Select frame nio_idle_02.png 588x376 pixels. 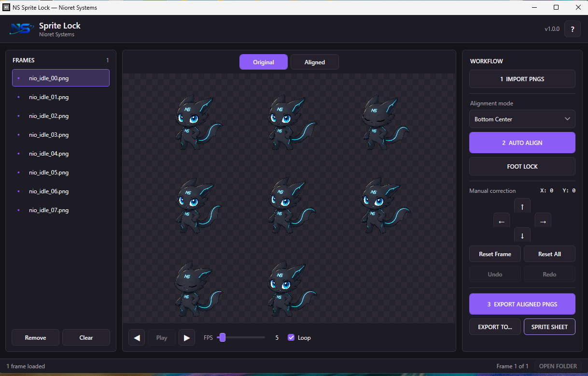(61, 116)
